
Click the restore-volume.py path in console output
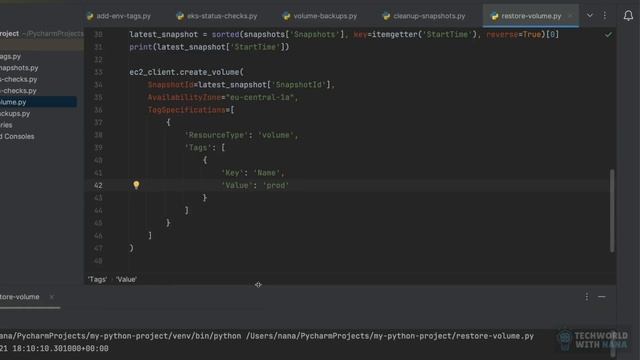pyautogui.click(x=390, y=336)
